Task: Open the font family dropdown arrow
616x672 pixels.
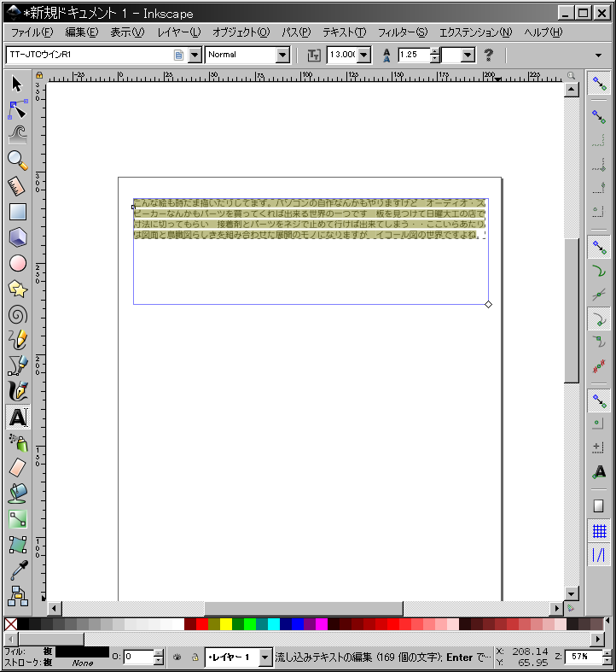Action: click(195, 55)
